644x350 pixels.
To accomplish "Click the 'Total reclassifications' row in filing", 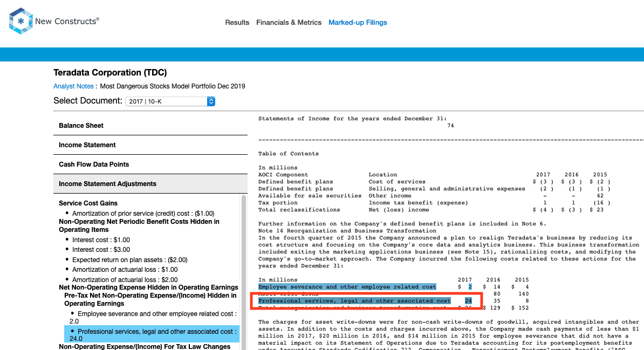I will point(434,210).
